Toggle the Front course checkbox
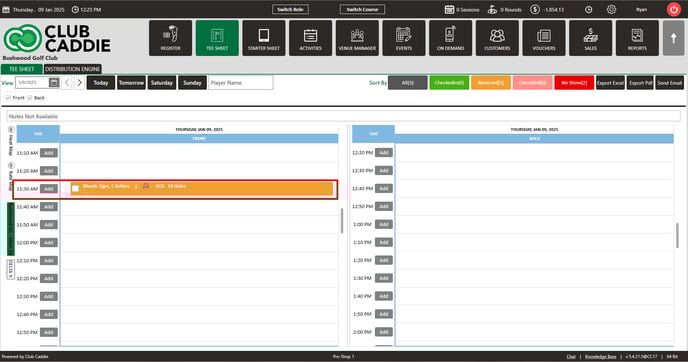 pyautogui.click(x=8, y=97)
